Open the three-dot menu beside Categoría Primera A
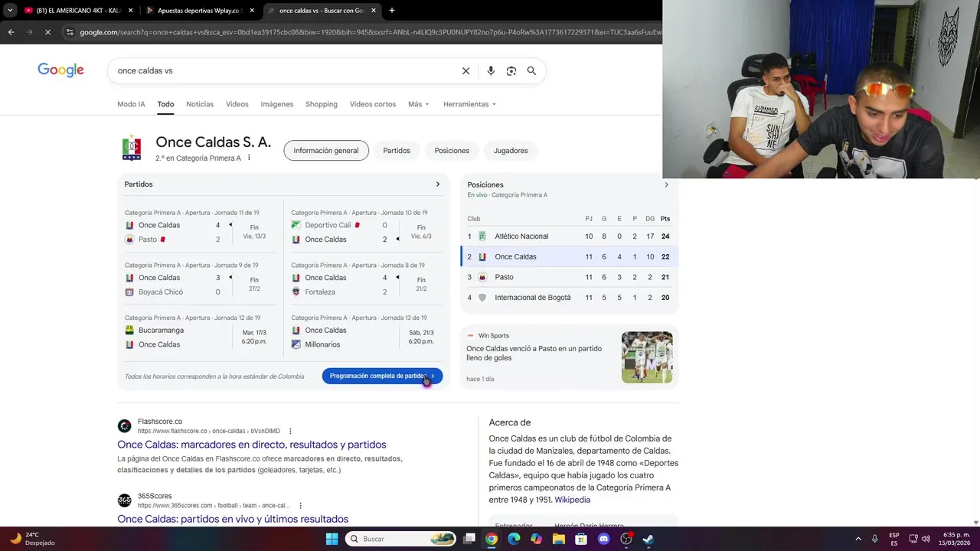The width and height of the screenshot is (980, 551). click(249, 158)
